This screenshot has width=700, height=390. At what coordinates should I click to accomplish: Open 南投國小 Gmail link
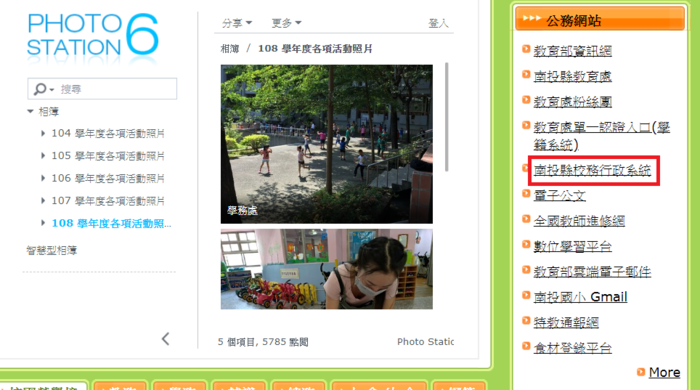(580, 297)
